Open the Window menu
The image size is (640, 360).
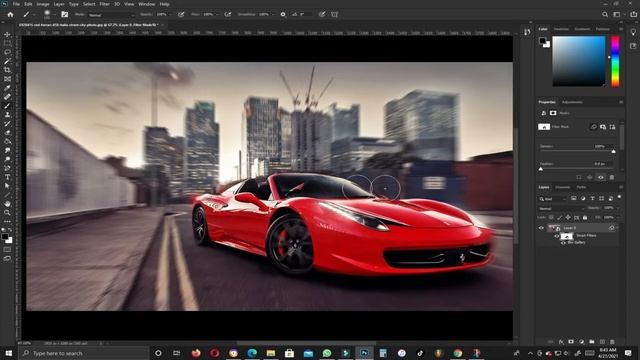[147, 4]
